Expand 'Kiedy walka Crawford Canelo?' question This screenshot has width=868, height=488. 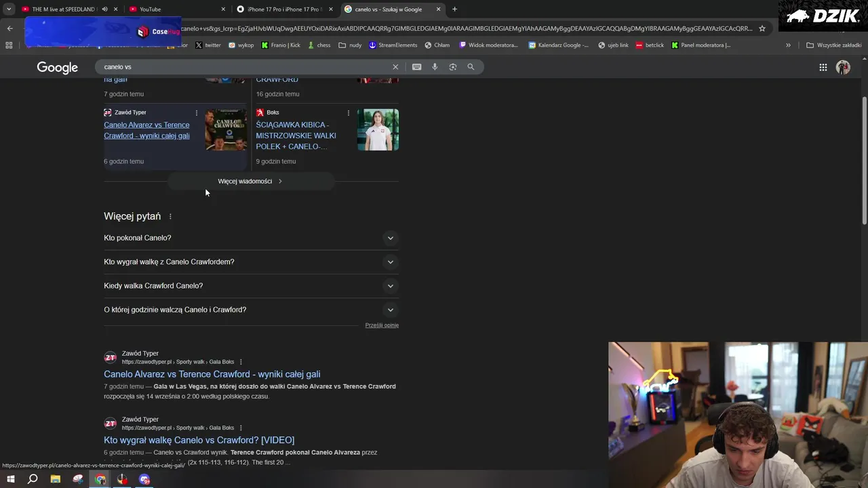(251, 286)
